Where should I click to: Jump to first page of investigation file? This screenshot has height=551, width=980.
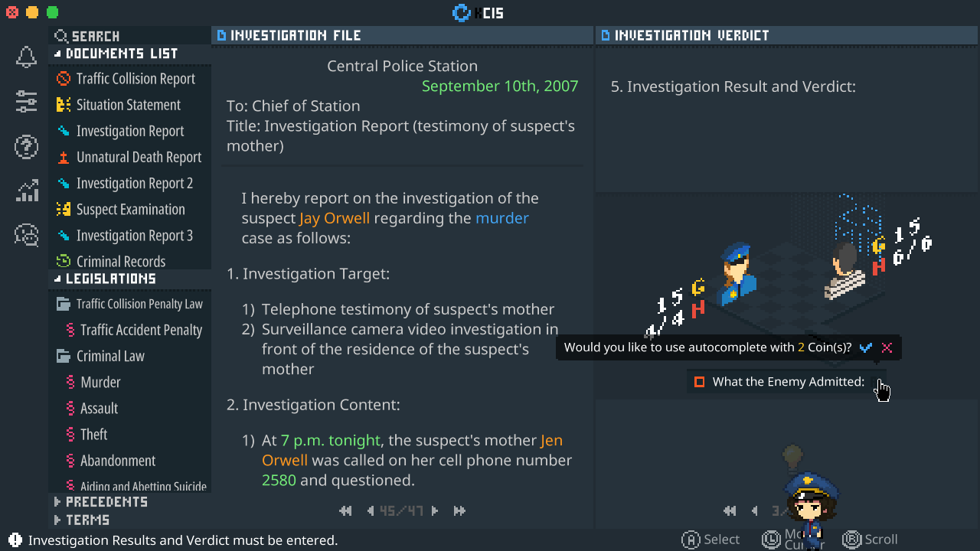(345, 510)
